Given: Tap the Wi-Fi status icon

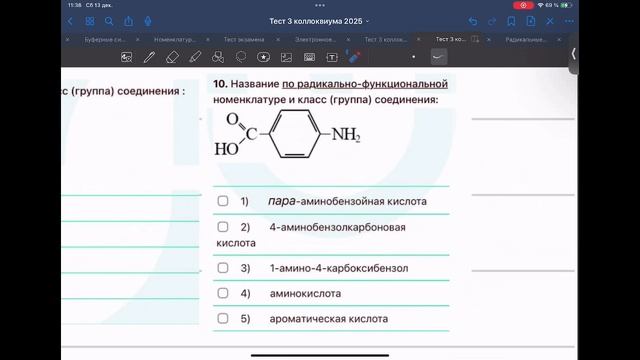Looking at the screenshot, I should (540, 5).
